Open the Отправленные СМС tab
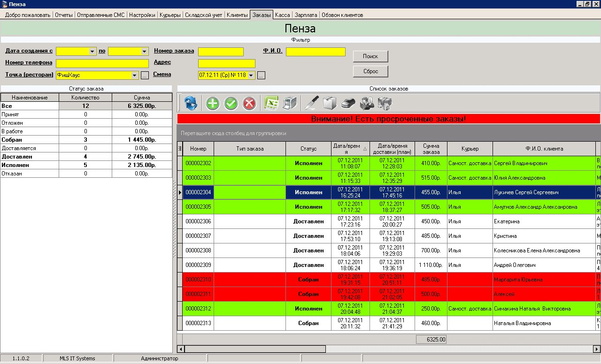This screenshot has height=364, width=601. [100, 15]
